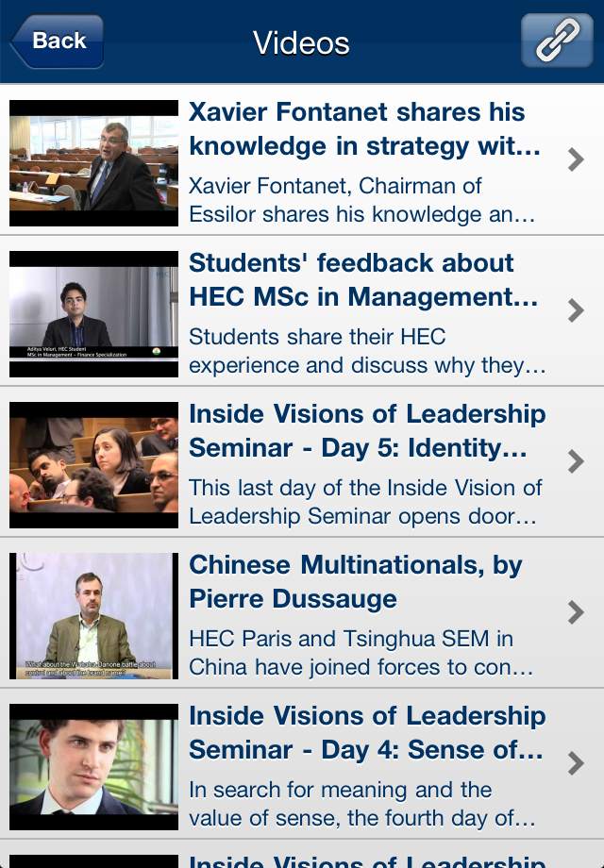Open 'Seminar - Day 4: Sense of' title
604x868 pixels.
[x=366, y=750]
